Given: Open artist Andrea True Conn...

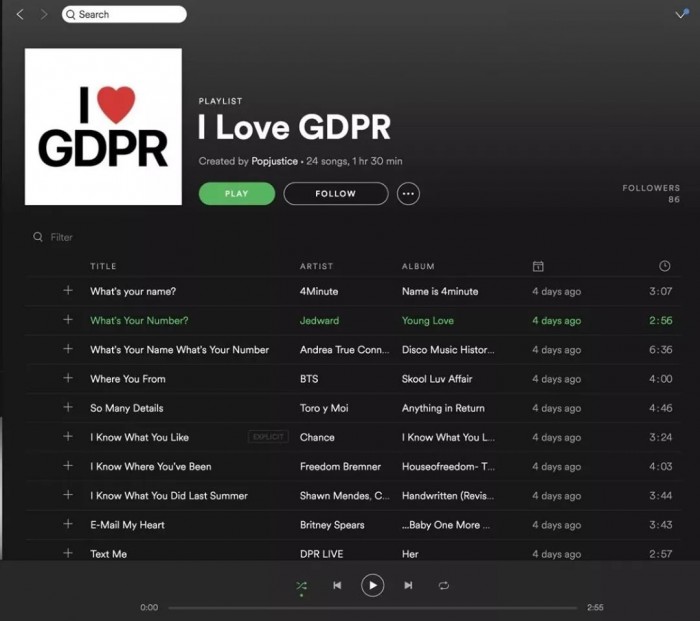Looking at the screenshot, I should point(344,350).
